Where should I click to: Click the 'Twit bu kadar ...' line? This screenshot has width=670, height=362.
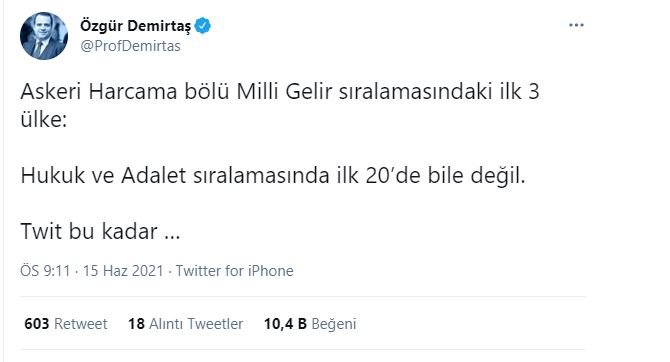point(100,231)
